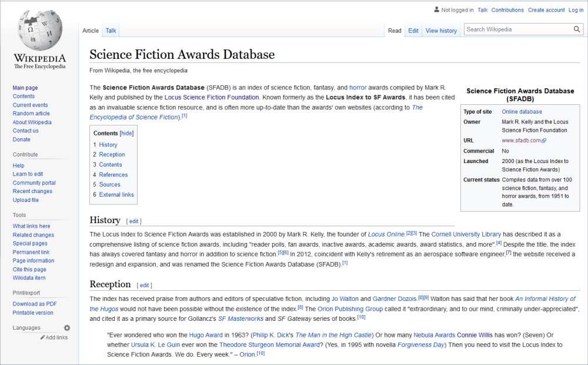Open the Locus Online link
588x365 pixels.
pyautogui.click(x=386, y=234)
